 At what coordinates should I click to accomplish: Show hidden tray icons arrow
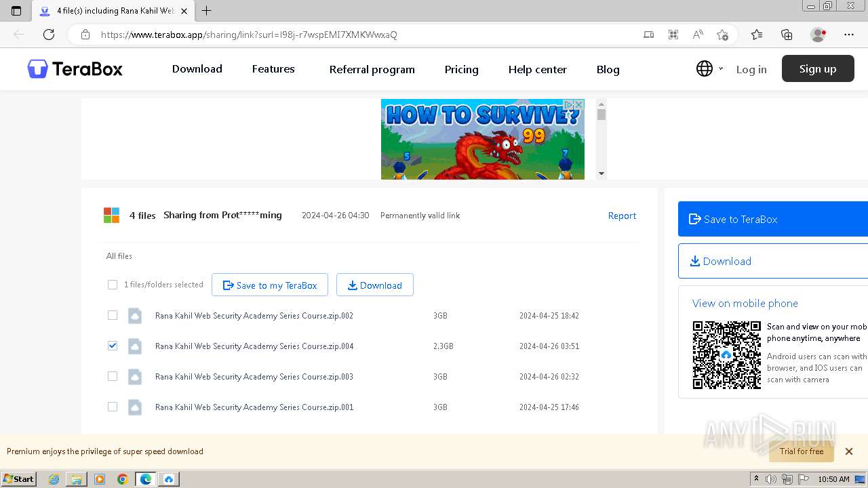click(756, 479)
